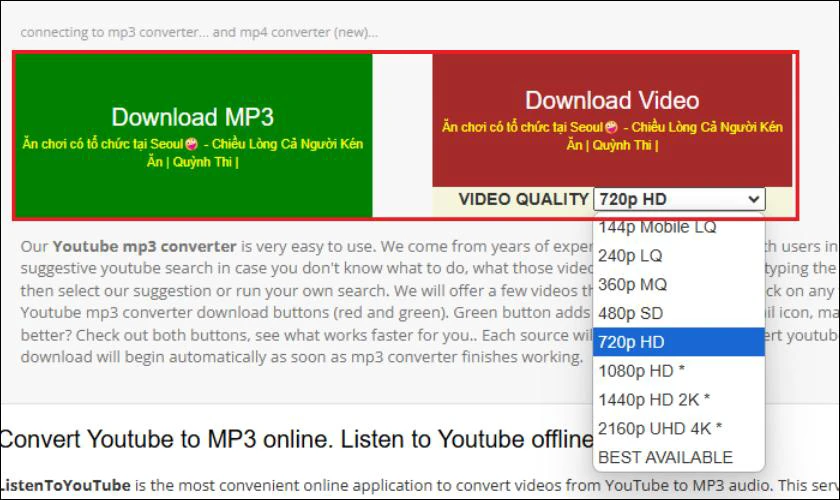Pick 360p MQ video quality

pyautogui.click(x=678, y=285)
